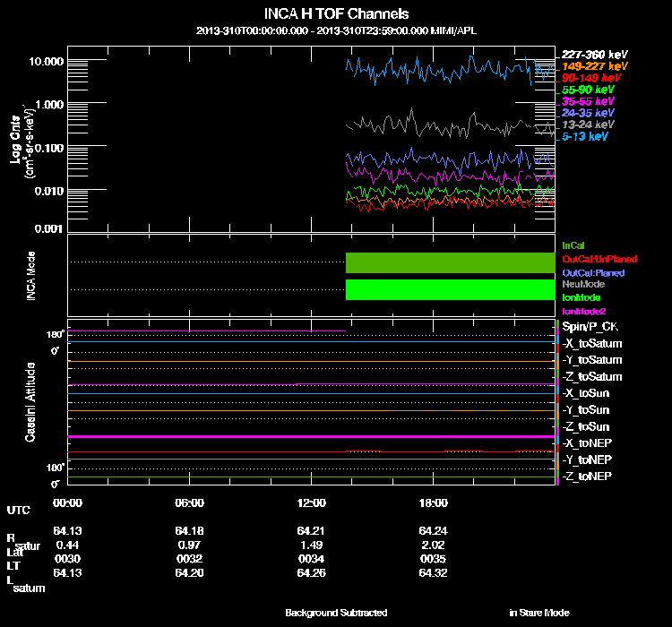Click the L value '64.32'
The height and width of the screenshot is (627, 672).
(x=434, y=573)
